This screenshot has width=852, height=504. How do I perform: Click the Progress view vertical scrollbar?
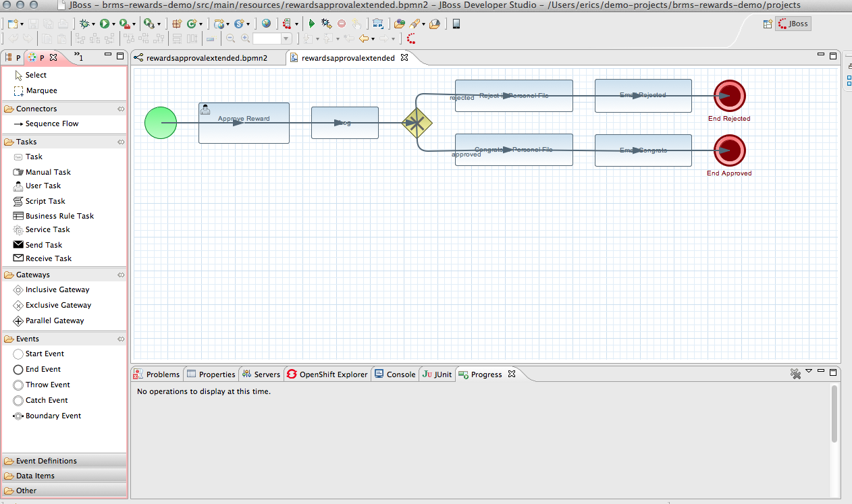[x=834, y=413]
